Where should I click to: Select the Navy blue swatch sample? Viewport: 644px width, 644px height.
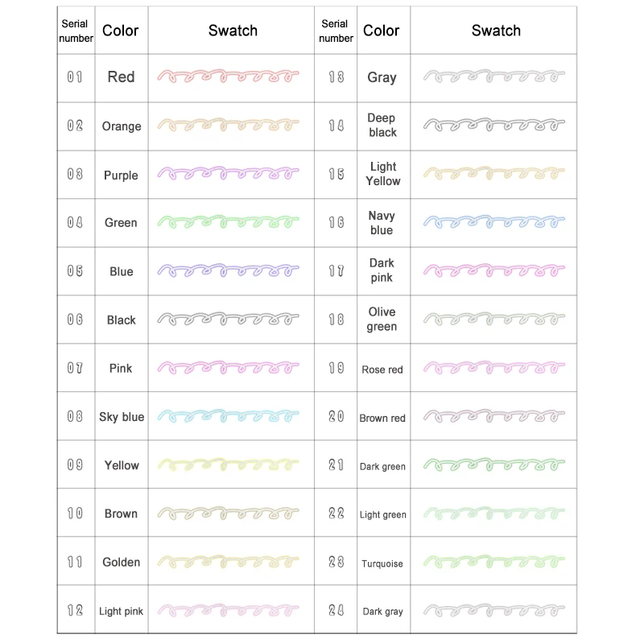click(x=494, y=222)
